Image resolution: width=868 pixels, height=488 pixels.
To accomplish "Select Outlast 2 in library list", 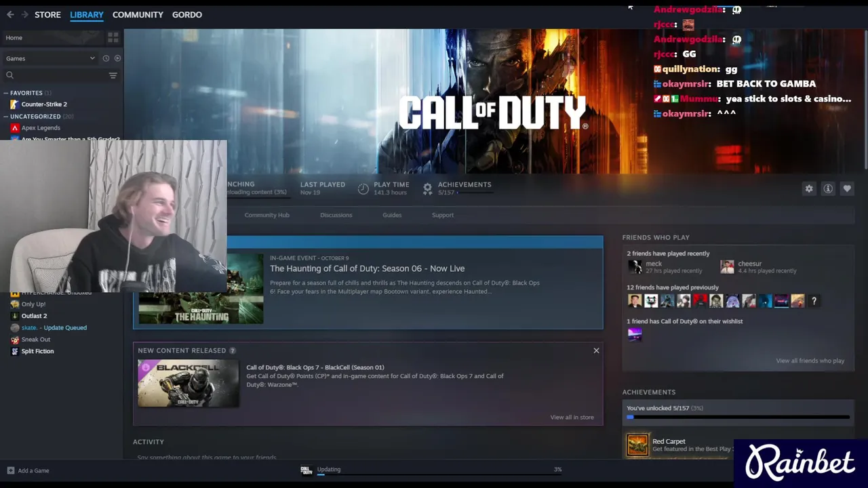I will (34, 316).
